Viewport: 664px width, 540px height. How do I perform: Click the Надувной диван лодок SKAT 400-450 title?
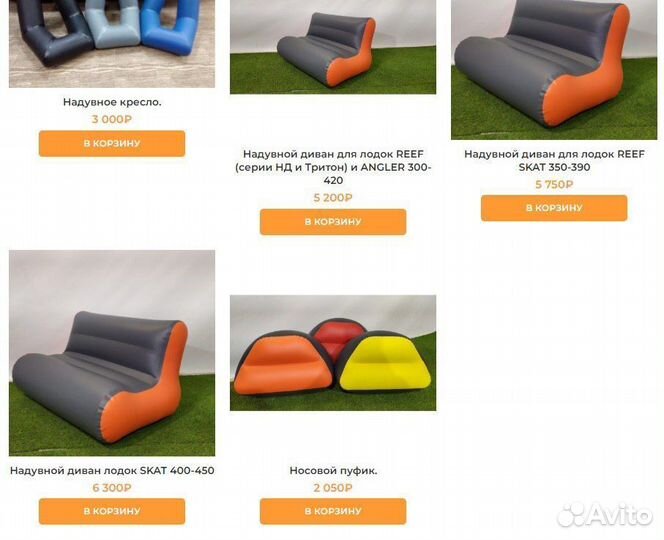(112, 471)
